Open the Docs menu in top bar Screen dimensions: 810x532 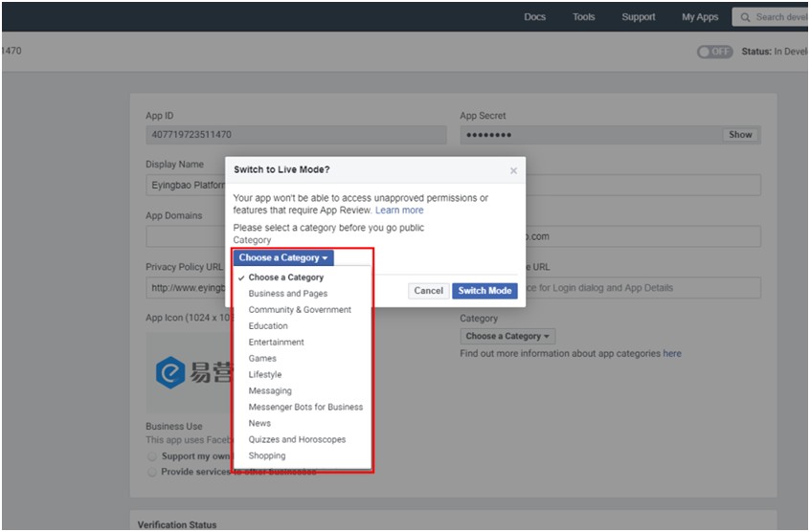(535, 17)
